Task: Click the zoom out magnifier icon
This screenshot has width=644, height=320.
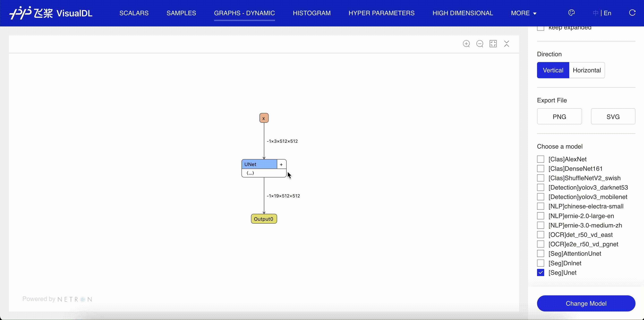Action: (480, 44)
